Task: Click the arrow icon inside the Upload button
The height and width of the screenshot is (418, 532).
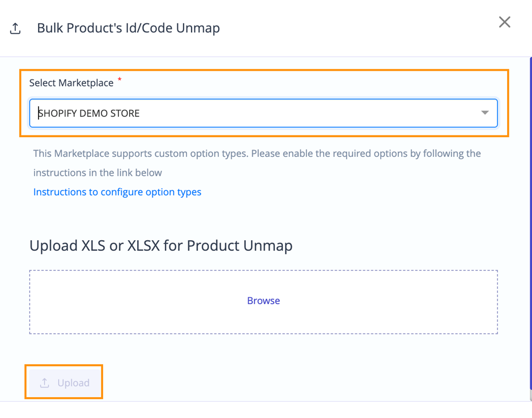Action: pos(44,383)
